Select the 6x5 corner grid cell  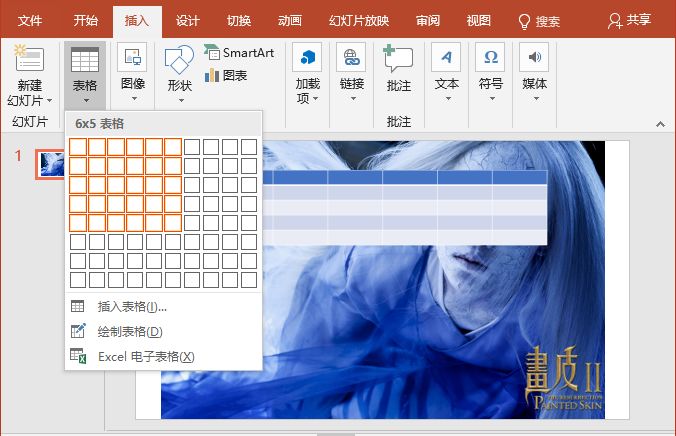pyautogui.click(x=173, y=223)
